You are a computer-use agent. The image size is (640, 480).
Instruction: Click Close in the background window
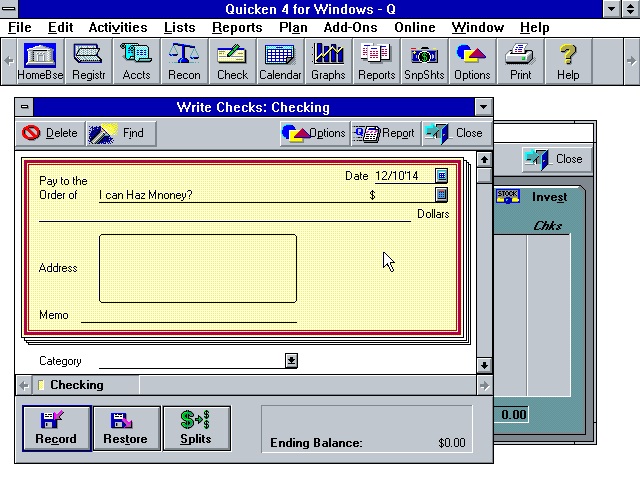[556, 159]
